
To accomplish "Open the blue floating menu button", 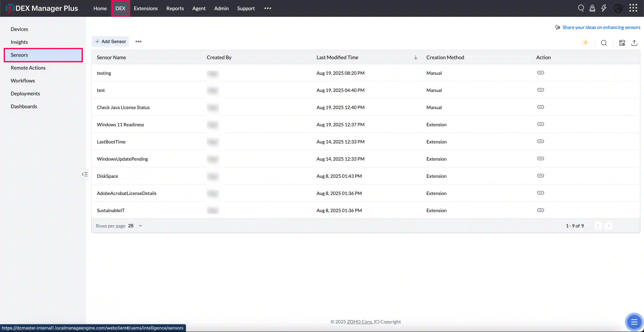I will click(634, 322).
